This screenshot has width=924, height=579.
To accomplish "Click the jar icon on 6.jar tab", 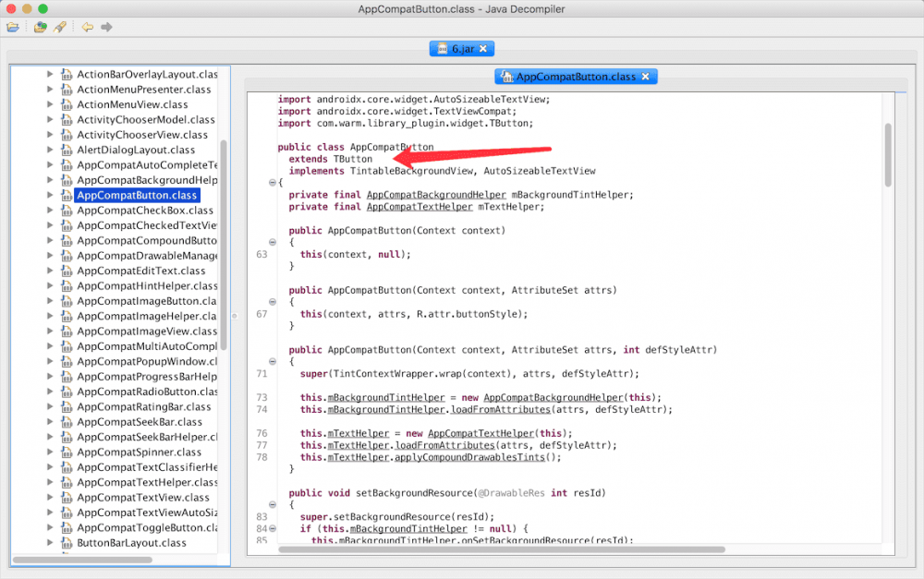I will (x=443, y=49).
